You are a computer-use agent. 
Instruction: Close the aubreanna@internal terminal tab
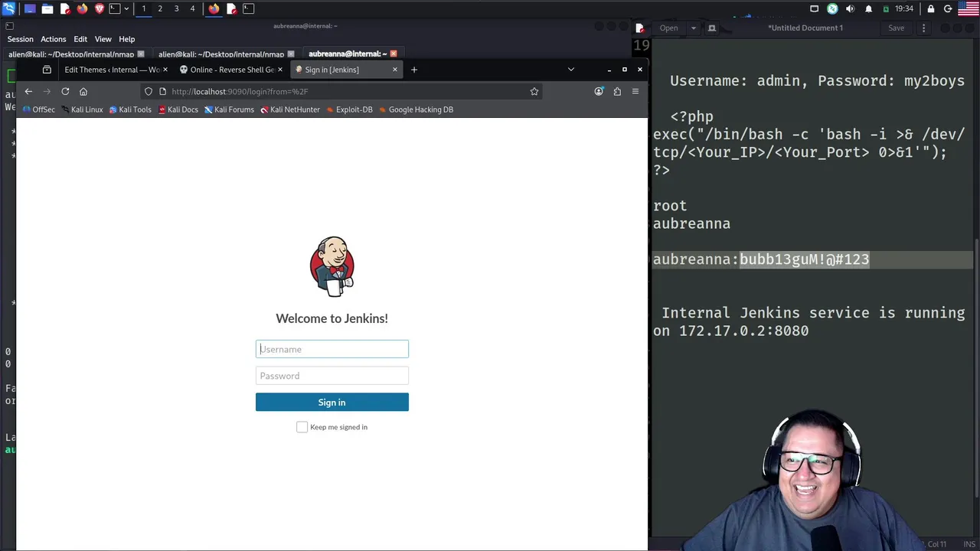pos(394,54)
